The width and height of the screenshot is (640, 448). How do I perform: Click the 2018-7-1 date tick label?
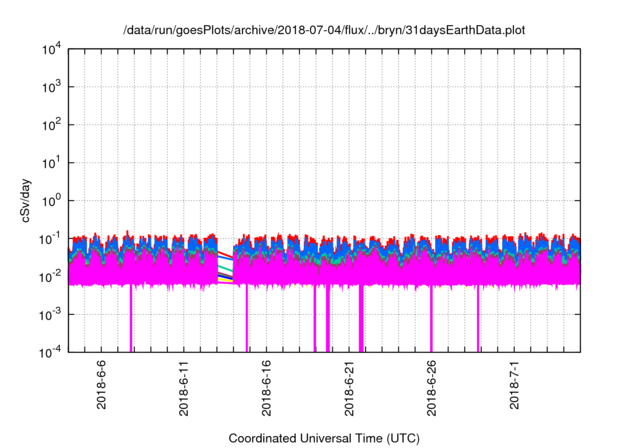(x=514, y=384)
